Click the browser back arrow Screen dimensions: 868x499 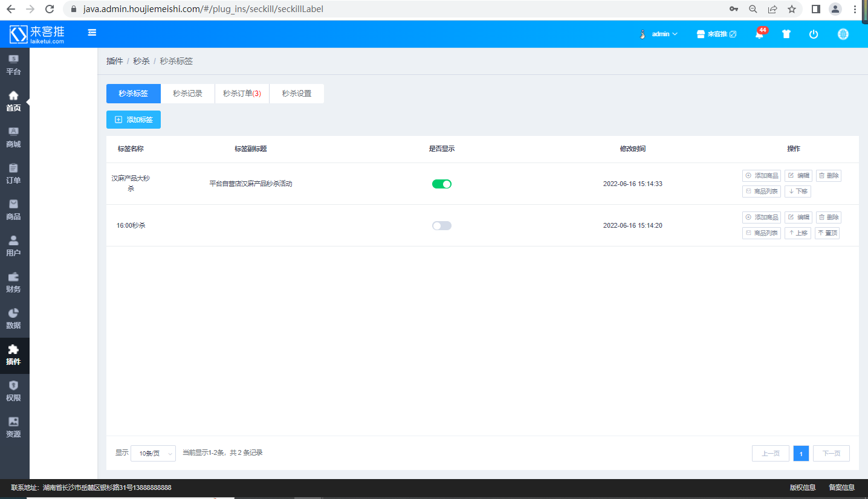[x=10, y=9]
